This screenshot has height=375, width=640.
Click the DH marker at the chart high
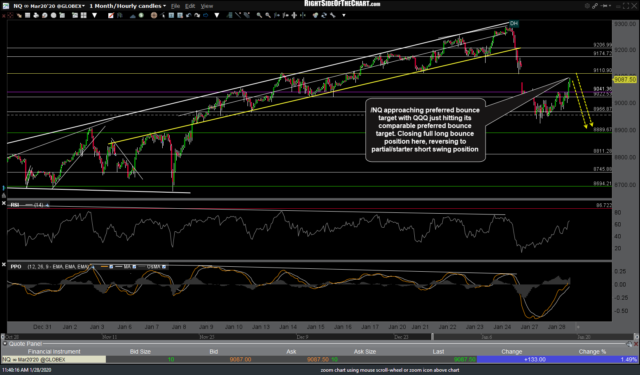513,24
